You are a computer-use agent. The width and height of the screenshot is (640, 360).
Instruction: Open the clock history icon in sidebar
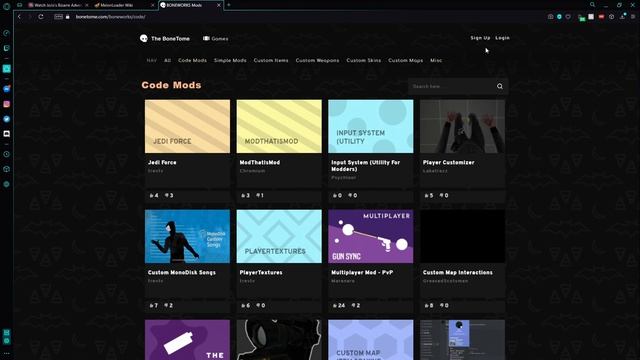tap(7, 154)
